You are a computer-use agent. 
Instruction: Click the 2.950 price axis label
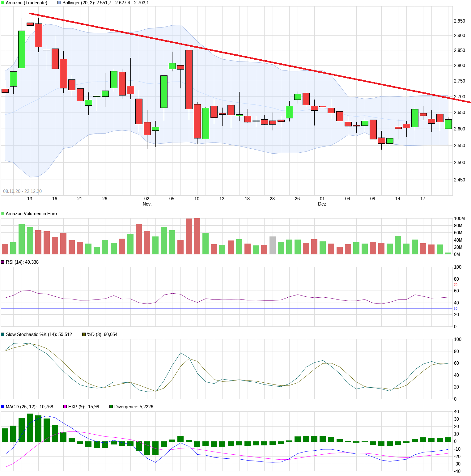point(459,21)
